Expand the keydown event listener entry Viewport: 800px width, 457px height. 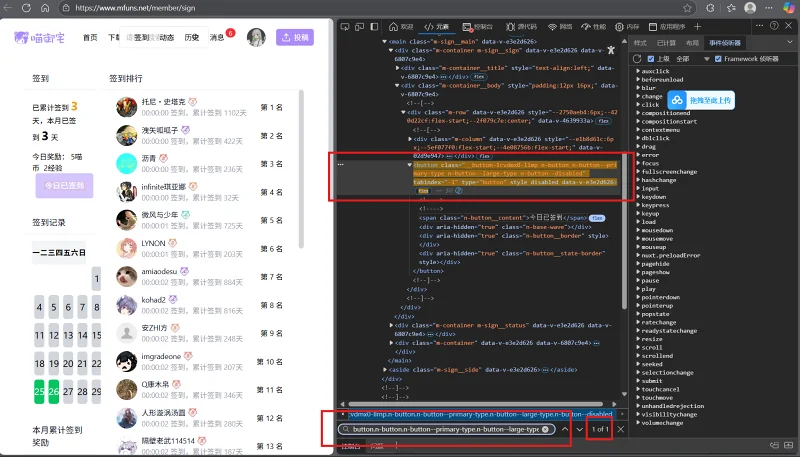coord(638,197)
